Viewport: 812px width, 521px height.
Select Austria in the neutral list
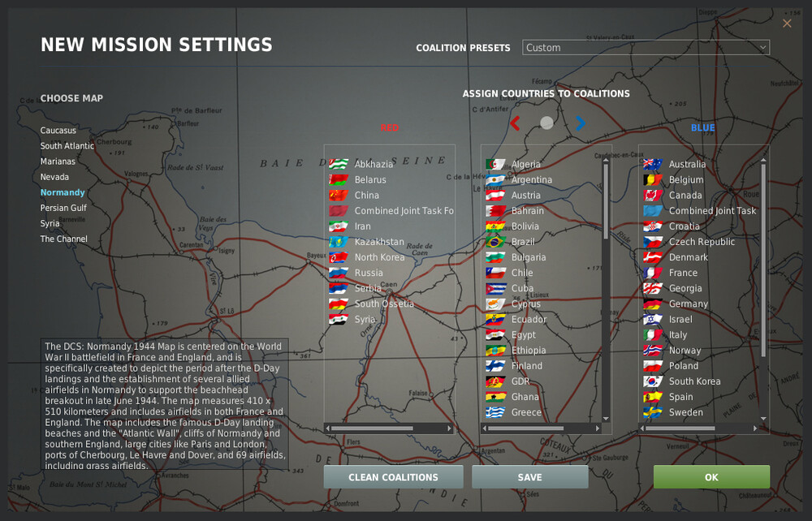(x=525, y=195)
